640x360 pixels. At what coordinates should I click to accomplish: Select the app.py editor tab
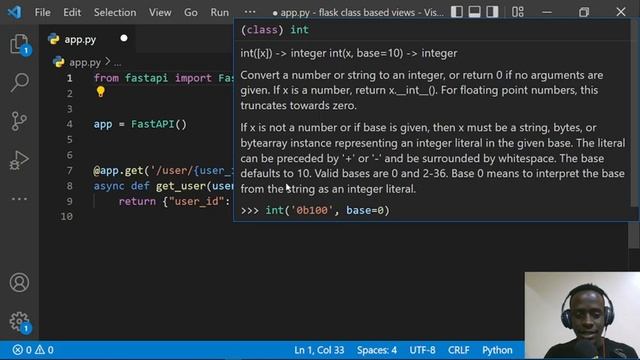pyautogui.click(x=88, y=39)
